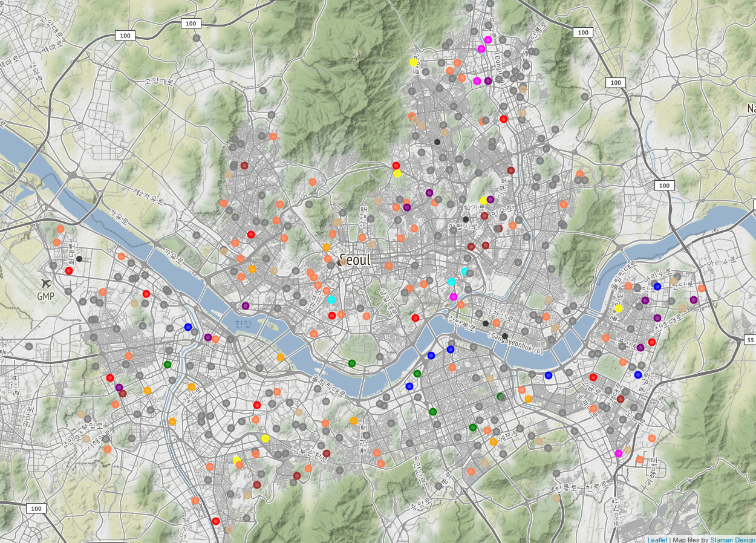Select lower cyan marker of the adjacent pair

451,282
